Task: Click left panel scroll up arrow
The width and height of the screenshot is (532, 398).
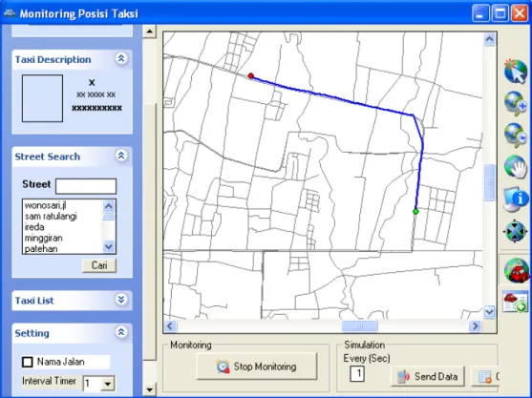Action: point(149,31)
